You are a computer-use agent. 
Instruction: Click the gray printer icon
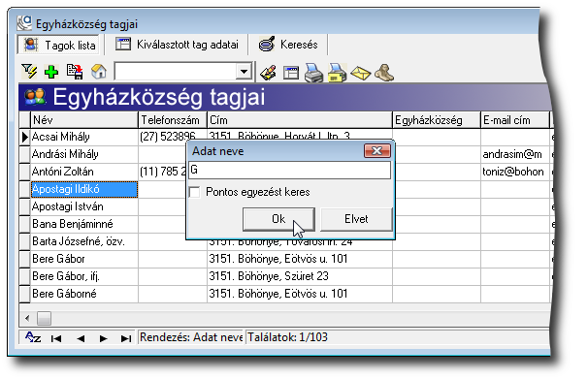coord(313,73)
